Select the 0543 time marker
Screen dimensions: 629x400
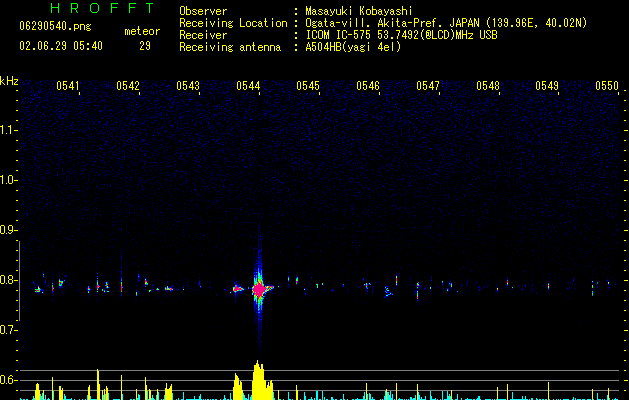(188, 86)
